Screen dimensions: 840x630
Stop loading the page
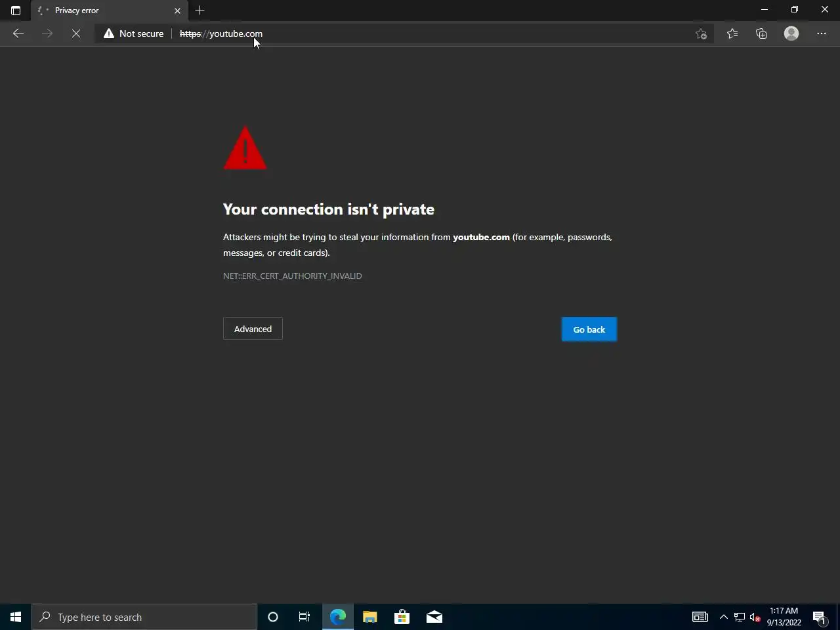click(76, 33)
